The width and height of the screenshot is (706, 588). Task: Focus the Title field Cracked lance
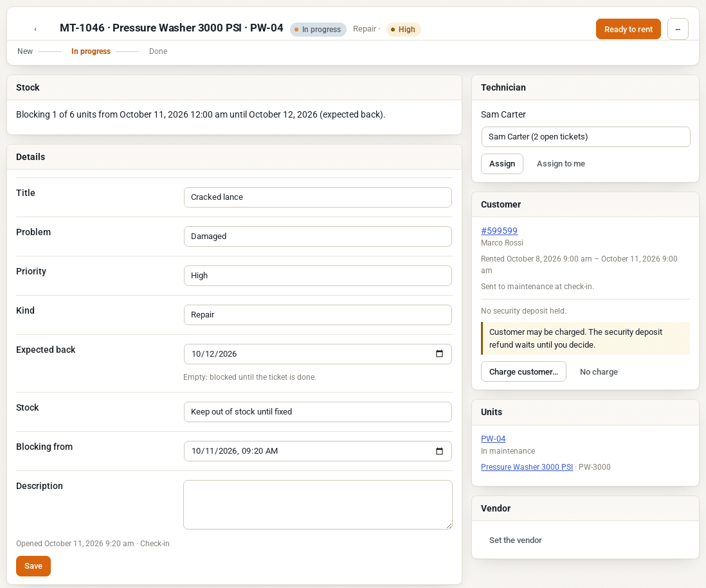[318, 197]
